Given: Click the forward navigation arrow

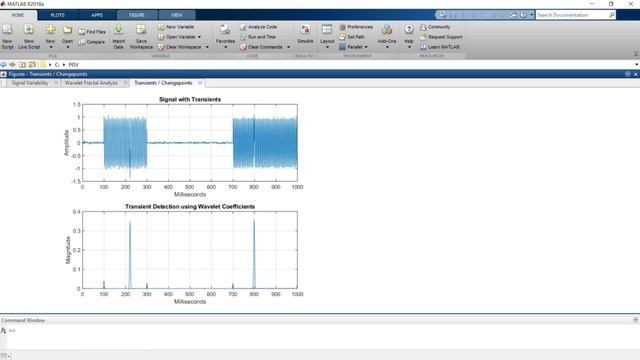Looking at the screenshot, I should pos(13,64).
